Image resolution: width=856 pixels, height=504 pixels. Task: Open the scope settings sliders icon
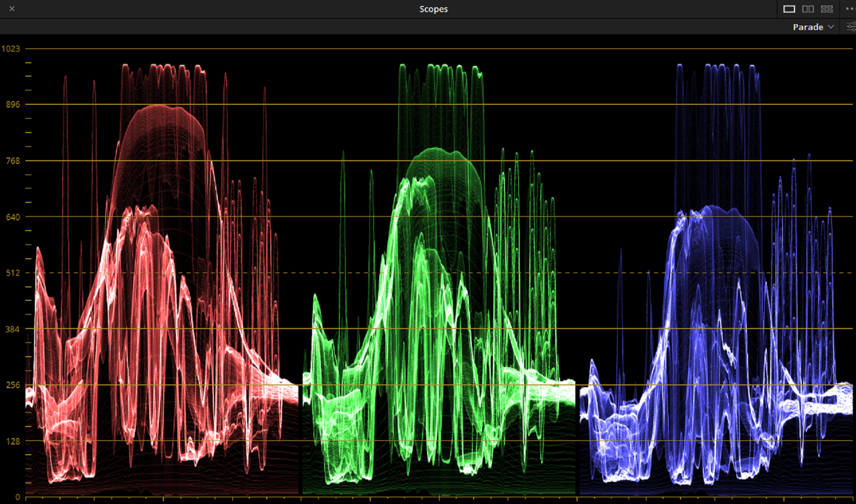[851, 27]
